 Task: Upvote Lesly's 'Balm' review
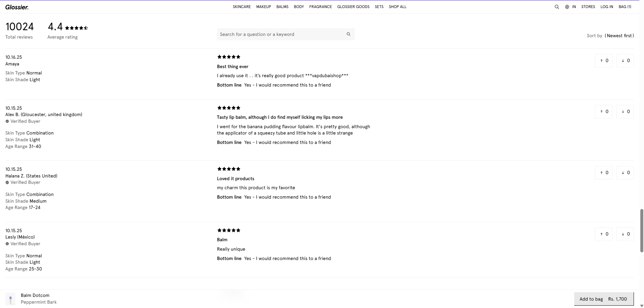tap(604, 234)
